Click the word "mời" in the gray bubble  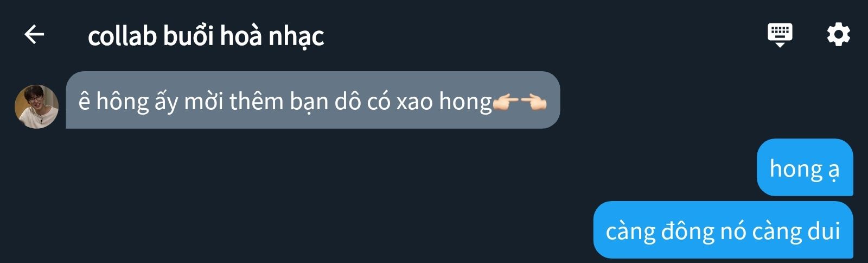pos(203,101)
